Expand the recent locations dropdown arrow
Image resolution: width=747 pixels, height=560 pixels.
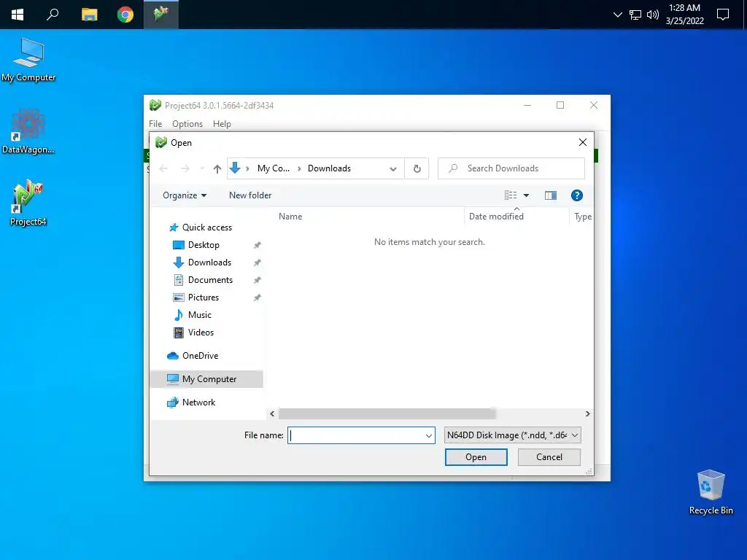pyautogui.click(x=202, y=168)
